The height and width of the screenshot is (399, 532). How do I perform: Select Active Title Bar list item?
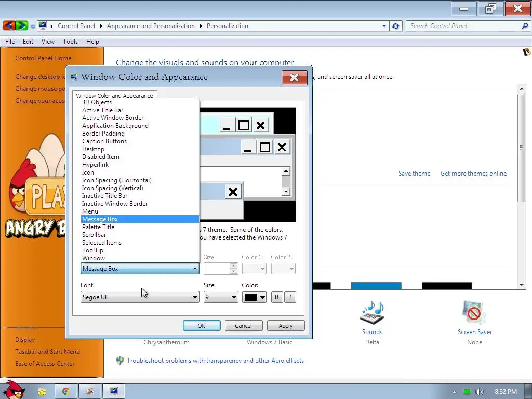coord(140,110)
